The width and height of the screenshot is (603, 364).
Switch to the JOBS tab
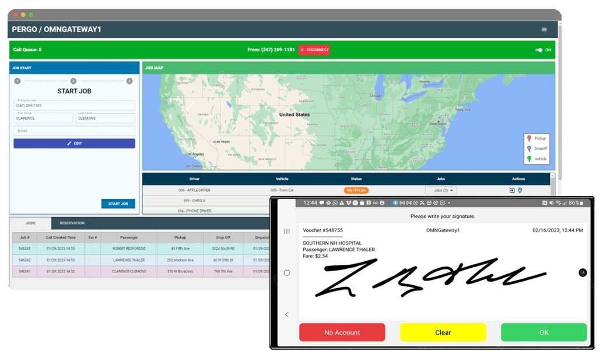pyautogui.click(x=30, y=223)
